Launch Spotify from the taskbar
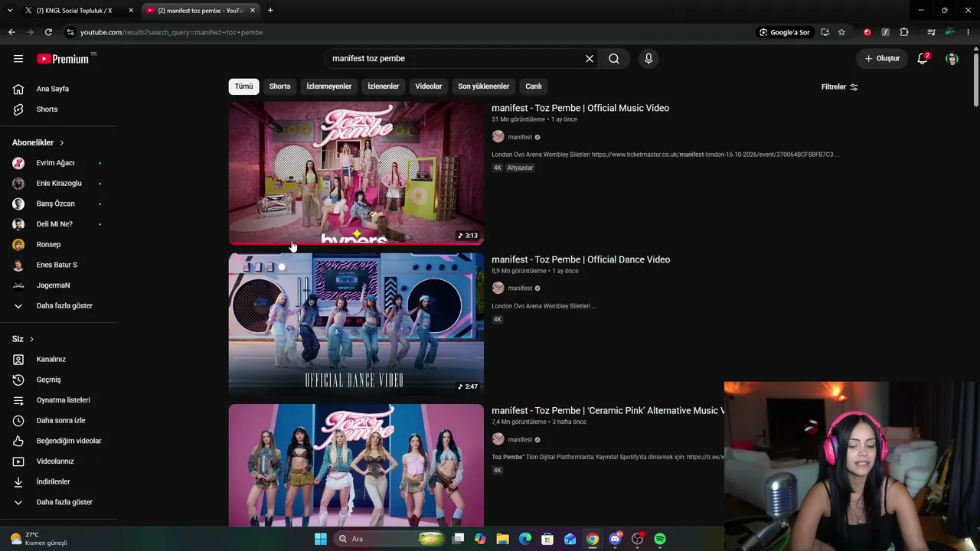The width and height of the screenshot is (980, 551). 660,539
